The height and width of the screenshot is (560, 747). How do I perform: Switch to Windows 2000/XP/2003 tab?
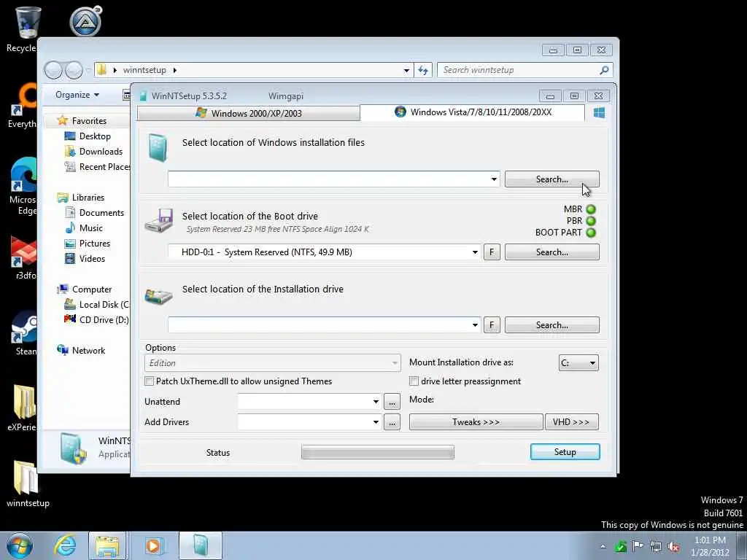coord(249,113)
